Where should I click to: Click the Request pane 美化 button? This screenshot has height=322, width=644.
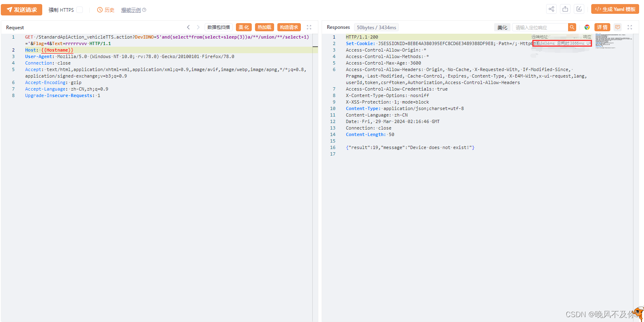(244, 27)
